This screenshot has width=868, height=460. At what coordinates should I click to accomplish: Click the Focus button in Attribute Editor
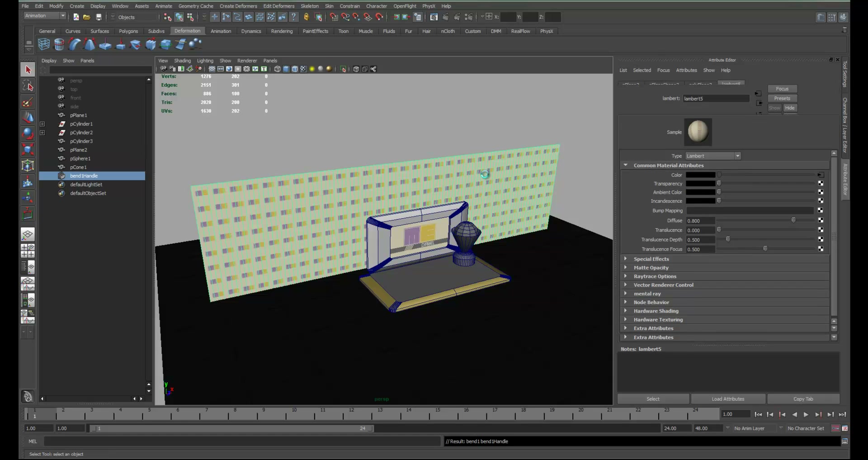point(782,89)
